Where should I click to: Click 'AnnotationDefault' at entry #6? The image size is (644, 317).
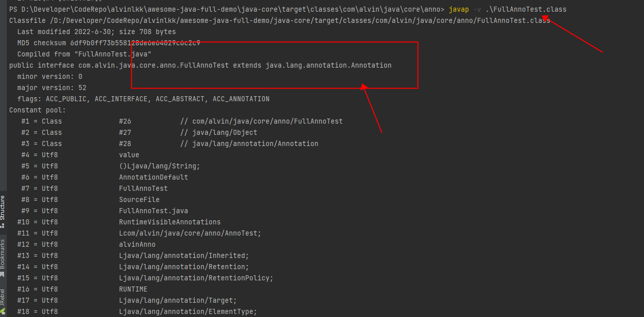pyautogui.click(x=154, y=177)
